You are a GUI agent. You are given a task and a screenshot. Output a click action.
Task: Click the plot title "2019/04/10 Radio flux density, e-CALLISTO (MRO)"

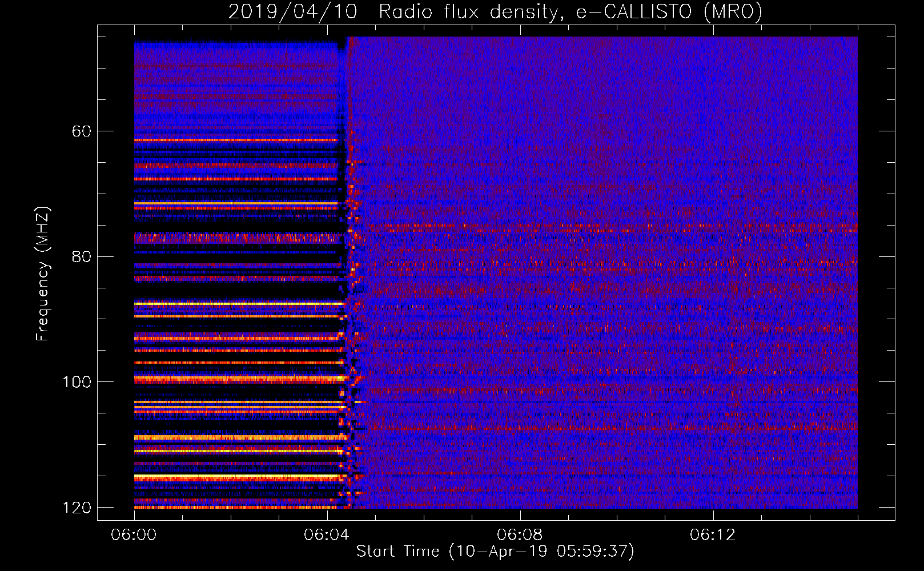495,11
